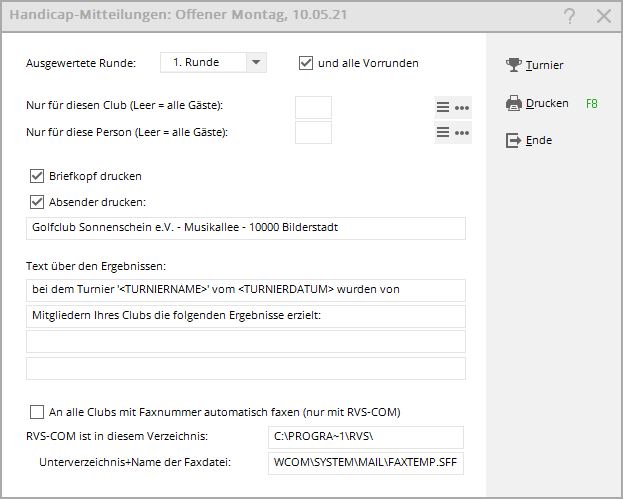
Task: Open list icon beside the person filter
Action: coord(443,132)
